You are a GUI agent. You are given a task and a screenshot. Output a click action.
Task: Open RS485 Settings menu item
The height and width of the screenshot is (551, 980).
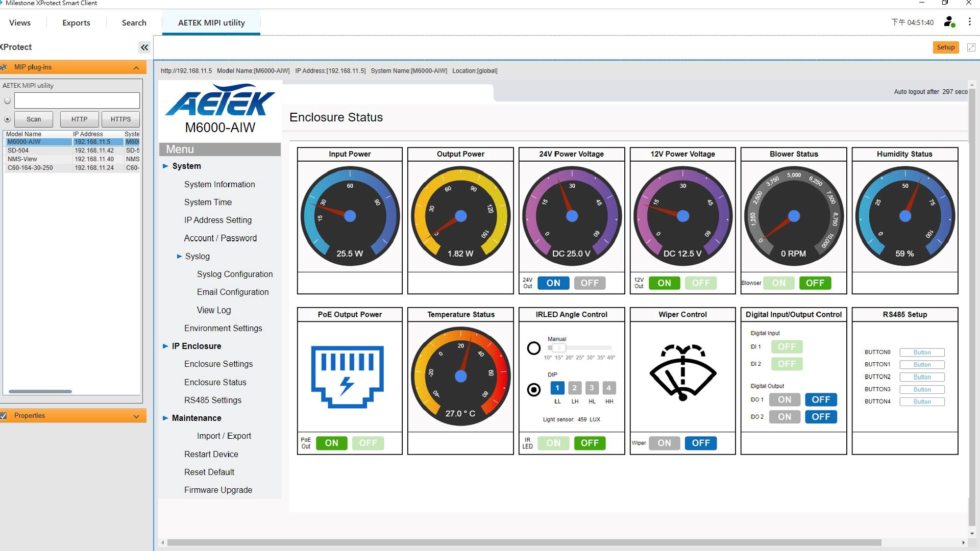click(x=213, y=400)
